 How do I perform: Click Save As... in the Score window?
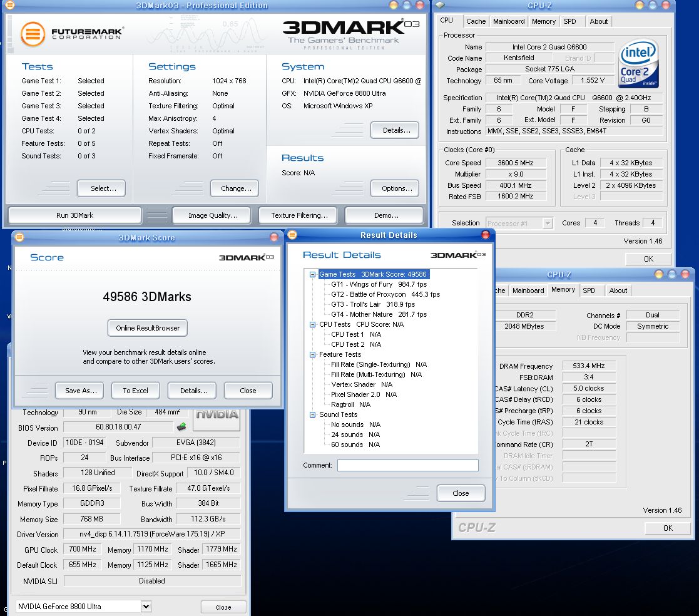[79, 390]
